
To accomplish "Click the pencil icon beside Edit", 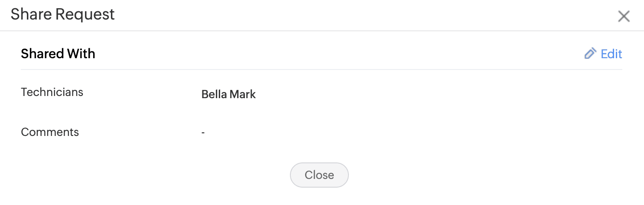I will (x=590, y=54).
